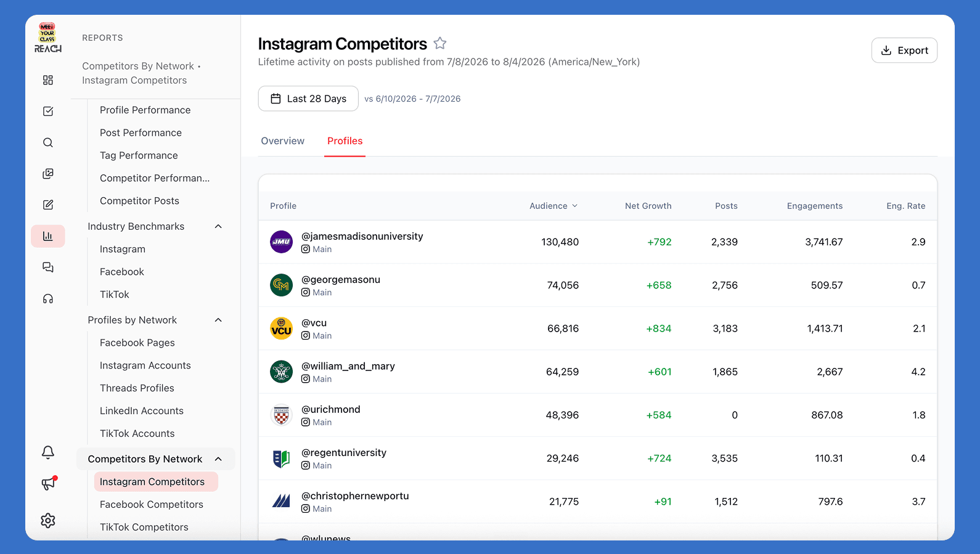Open Facebook Competitors report
The width and height of the screenshot is (980, 554).
point(152,505)
